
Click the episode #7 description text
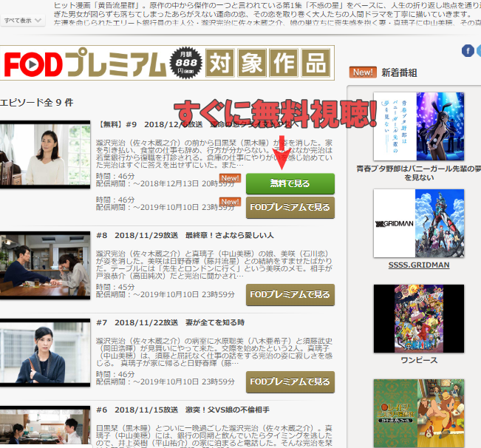point(214,352)
